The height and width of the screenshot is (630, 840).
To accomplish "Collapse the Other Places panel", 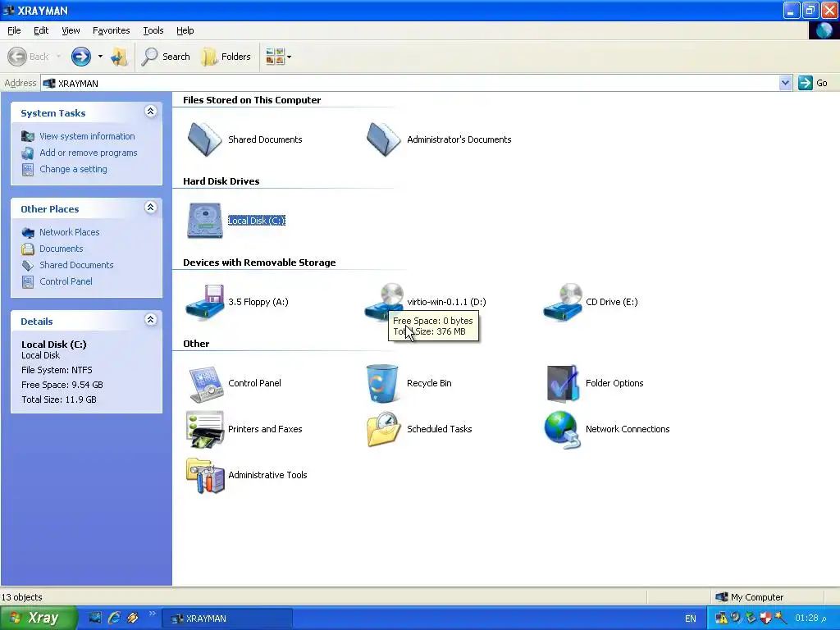I will click(151, 208).
